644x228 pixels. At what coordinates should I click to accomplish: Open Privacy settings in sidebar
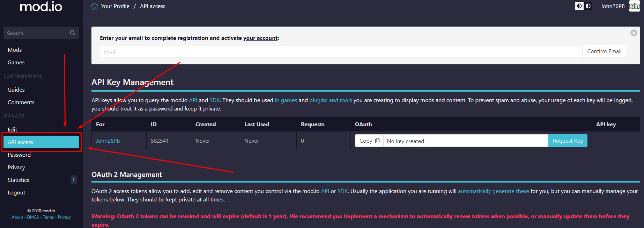(16, 167)
